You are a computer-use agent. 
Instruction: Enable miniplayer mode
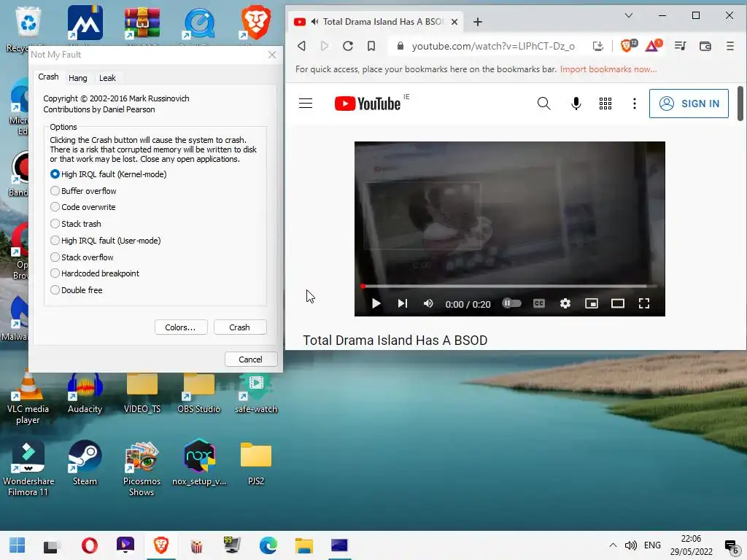point(591,304)
